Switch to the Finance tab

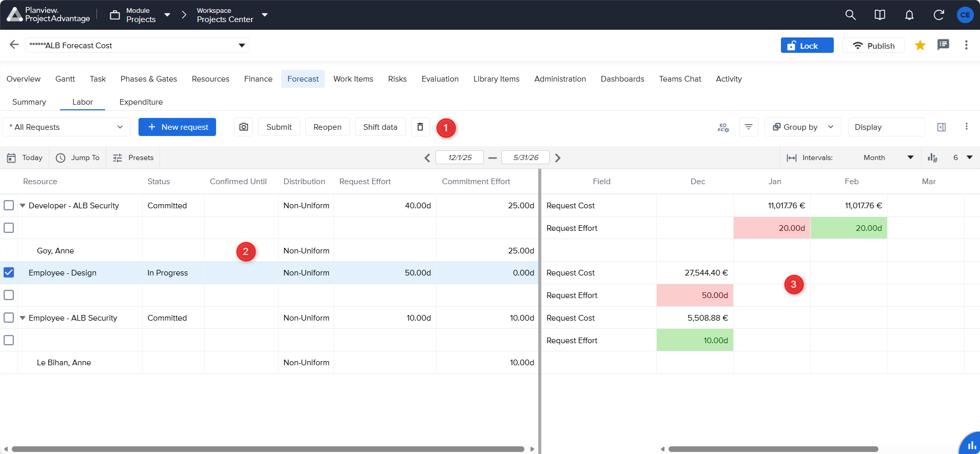pyautogui.click(x=258, y=78)
